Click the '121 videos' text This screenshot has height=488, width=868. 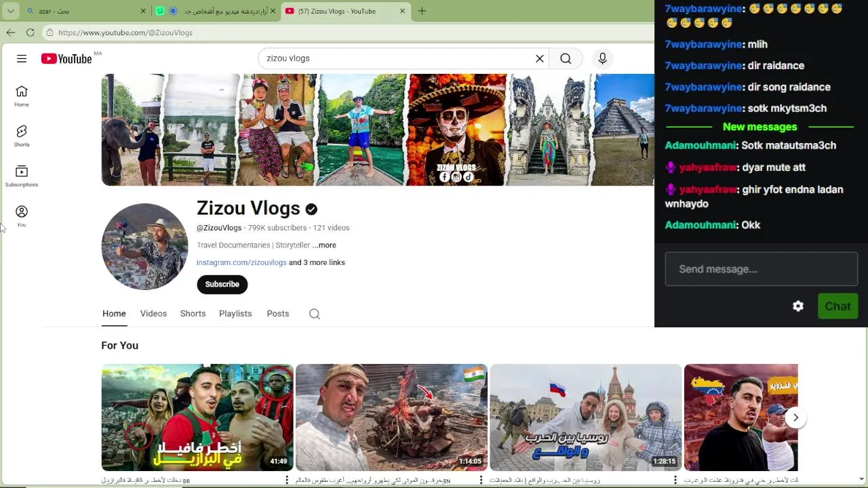pos(331,228)
